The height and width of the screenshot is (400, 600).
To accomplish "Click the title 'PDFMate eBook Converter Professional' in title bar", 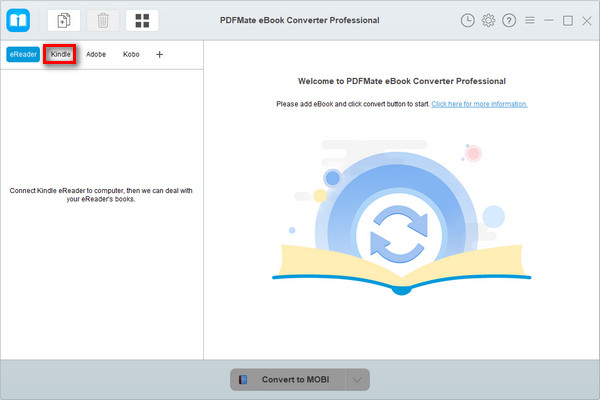I will [300, 20].
